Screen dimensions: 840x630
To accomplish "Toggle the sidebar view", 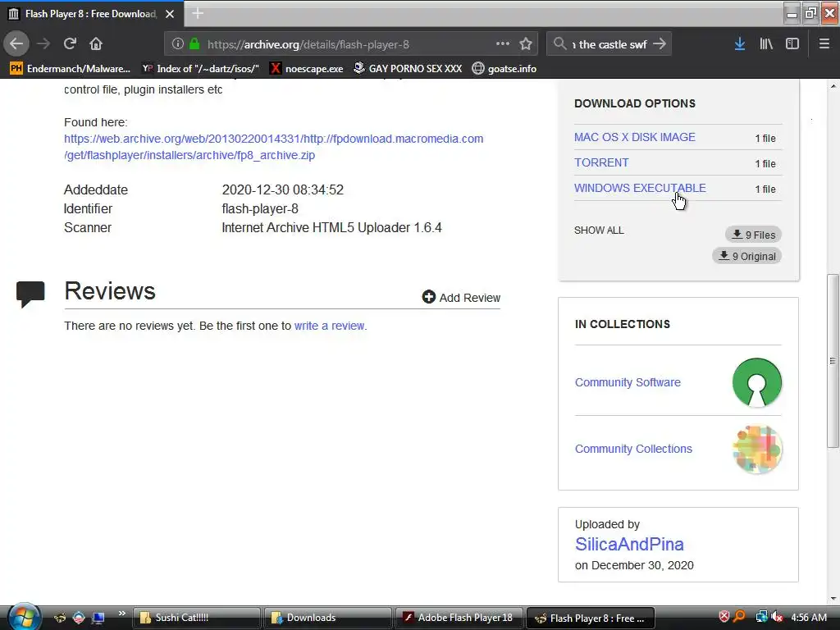I will tap(792, 44).
